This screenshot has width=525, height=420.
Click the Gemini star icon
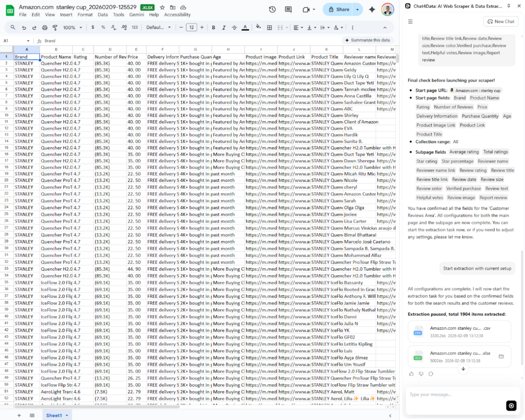[372, 9]
